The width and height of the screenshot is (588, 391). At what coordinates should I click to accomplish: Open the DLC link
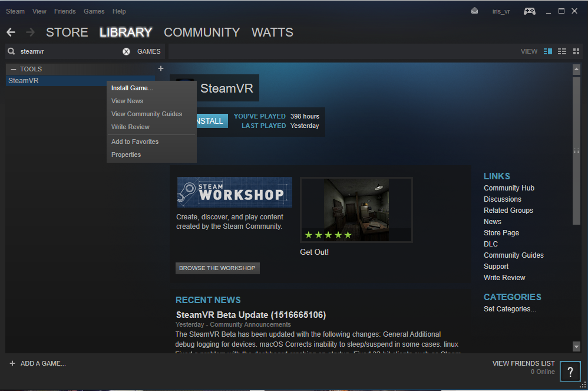click(491, 244)
